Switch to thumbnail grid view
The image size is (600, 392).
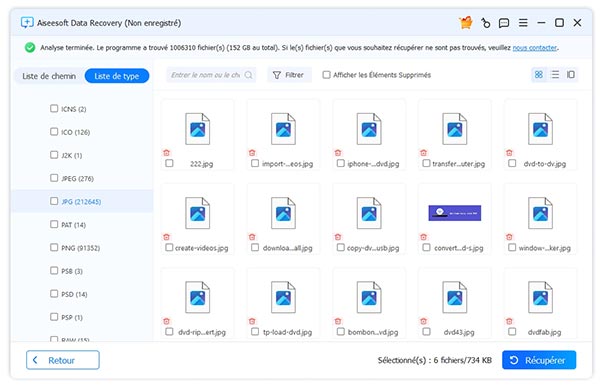(x=538, y=75)
